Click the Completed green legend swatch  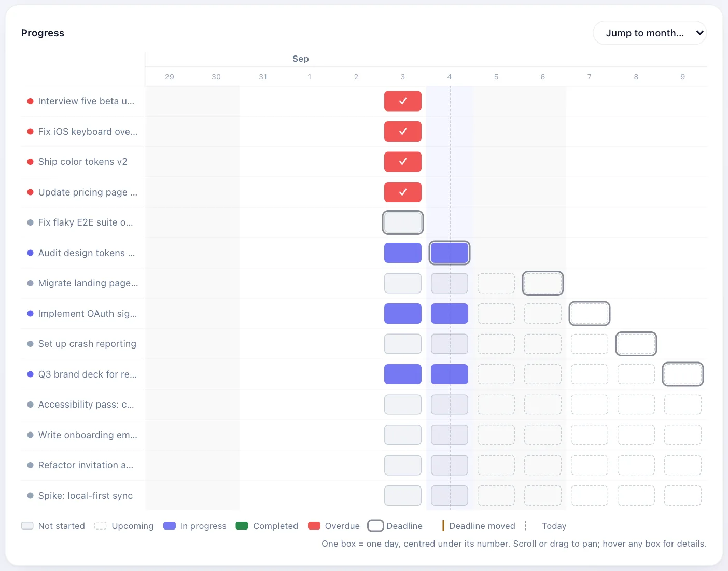coord(242,526)
